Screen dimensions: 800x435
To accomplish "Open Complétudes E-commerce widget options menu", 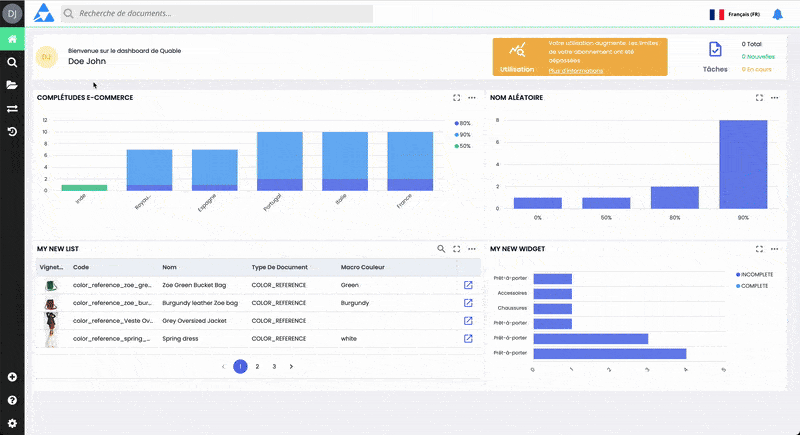I will [x=472, y=98].
